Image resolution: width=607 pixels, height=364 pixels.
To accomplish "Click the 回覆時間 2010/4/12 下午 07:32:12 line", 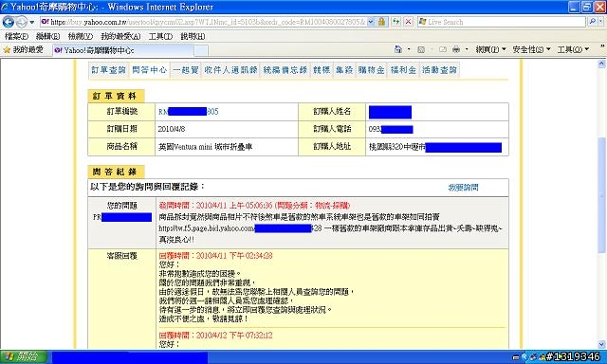I will pyautogui.click(x=215, y=336).
